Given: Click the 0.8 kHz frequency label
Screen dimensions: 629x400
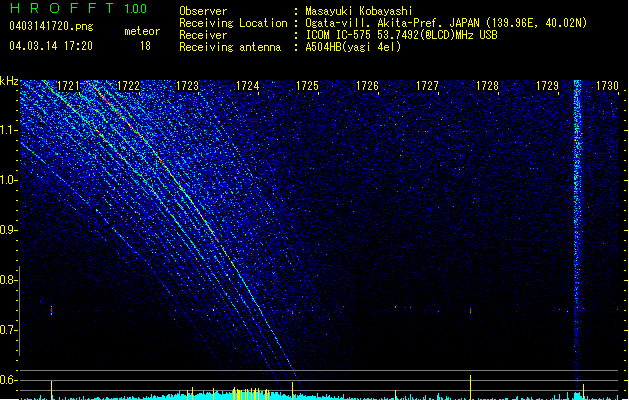Looking at the screenshot, I should coord(9,280).
